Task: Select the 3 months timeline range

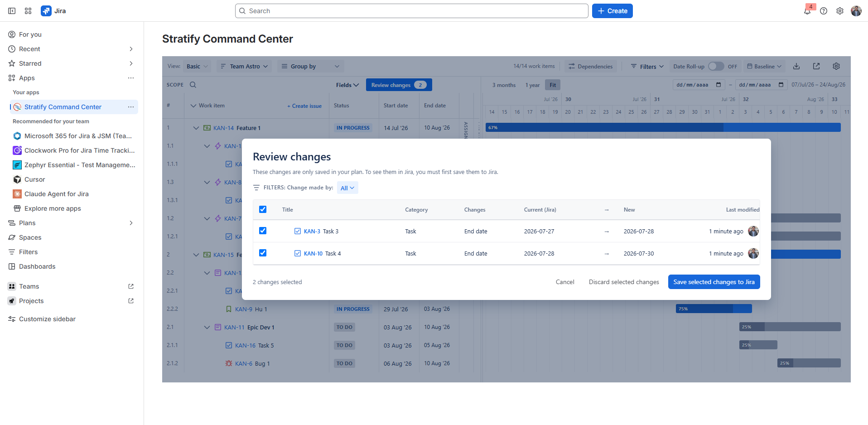Action: [x=504, y=85]
